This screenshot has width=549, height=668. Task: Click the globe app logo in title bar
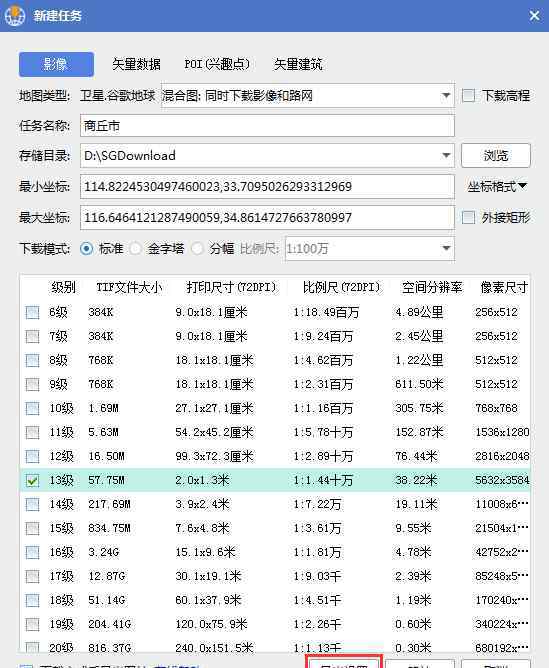click(x=15, y=15)
